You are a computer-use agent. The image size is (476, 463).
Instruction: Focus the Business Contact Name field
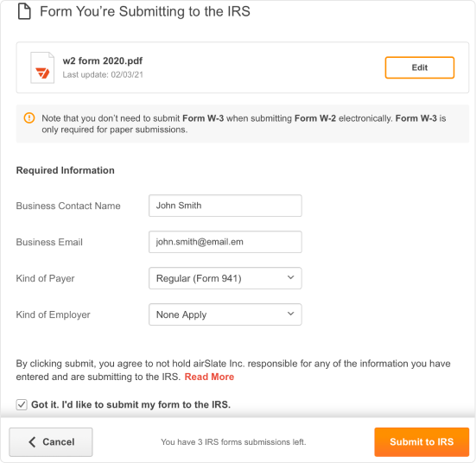[x=225, y=206]
